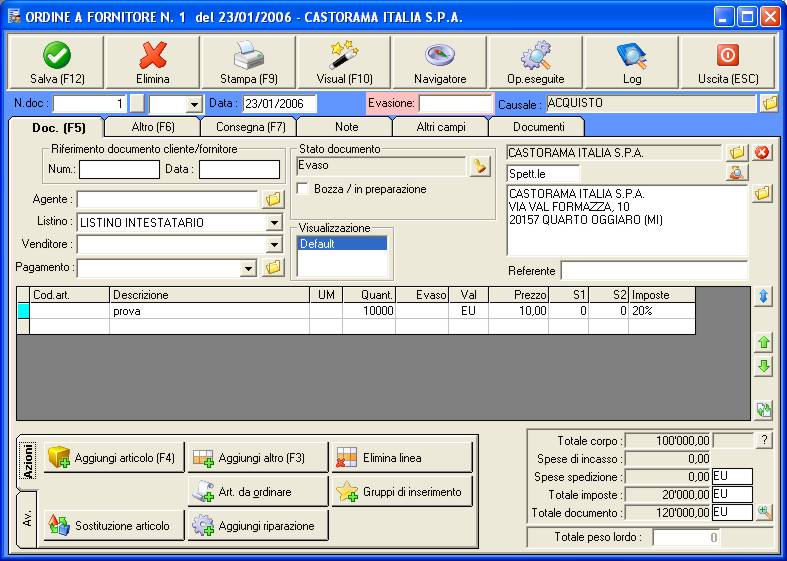This screenshot has height=561, width=787.
Task: Open Stampa (F9) printer button
Action: click(x=248, y=62)
